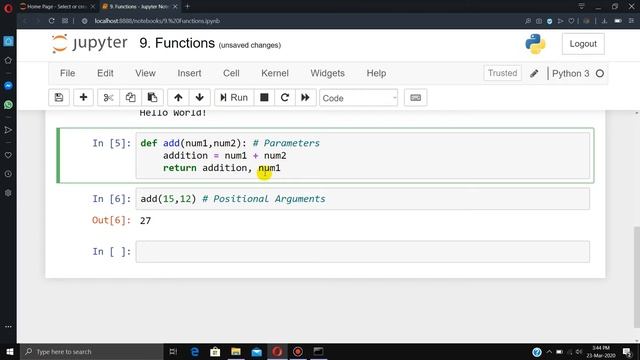This screenshot has height=360, width=640.
Task: Open the command palette keyboard icon
Action: [416, 98]
